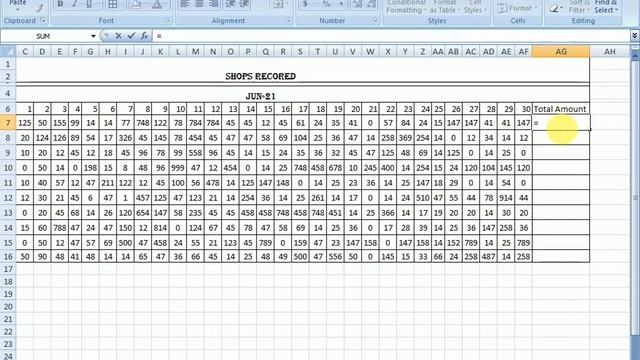The image size is (640, 360).
Task: Open the Format as Table dropdown
Action: point(444,7)
